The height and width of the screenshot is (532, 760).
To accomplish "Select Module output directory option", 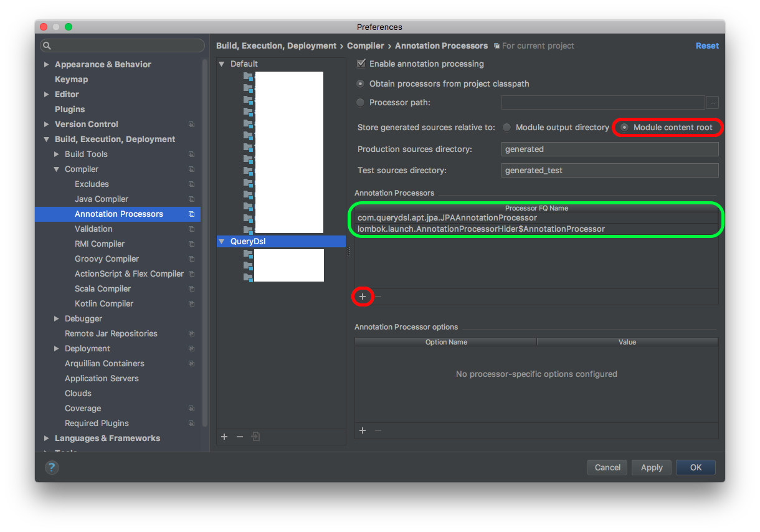I will pos(506,127).
